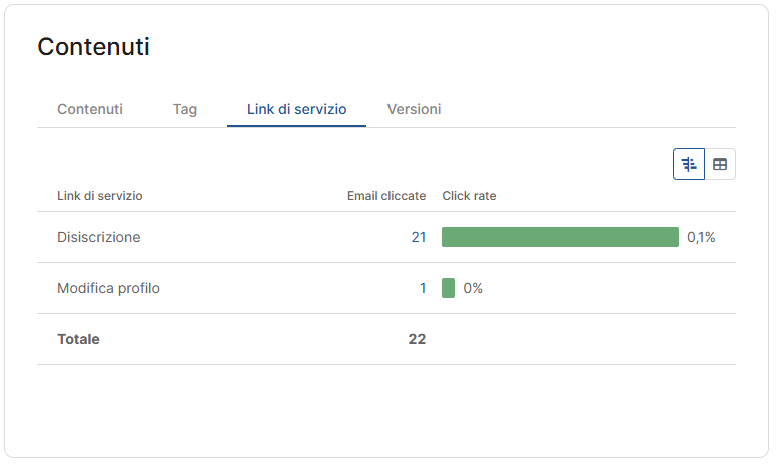This screenshot has height=468, width=776.
Task: Click the Disiscrizione row label
Action: pos(99,237)
